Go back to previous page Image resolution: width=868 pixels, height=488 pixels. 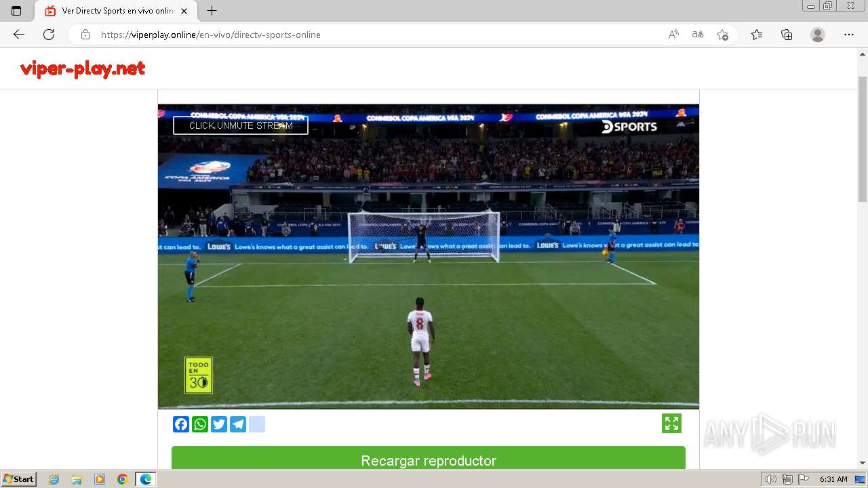19,35
